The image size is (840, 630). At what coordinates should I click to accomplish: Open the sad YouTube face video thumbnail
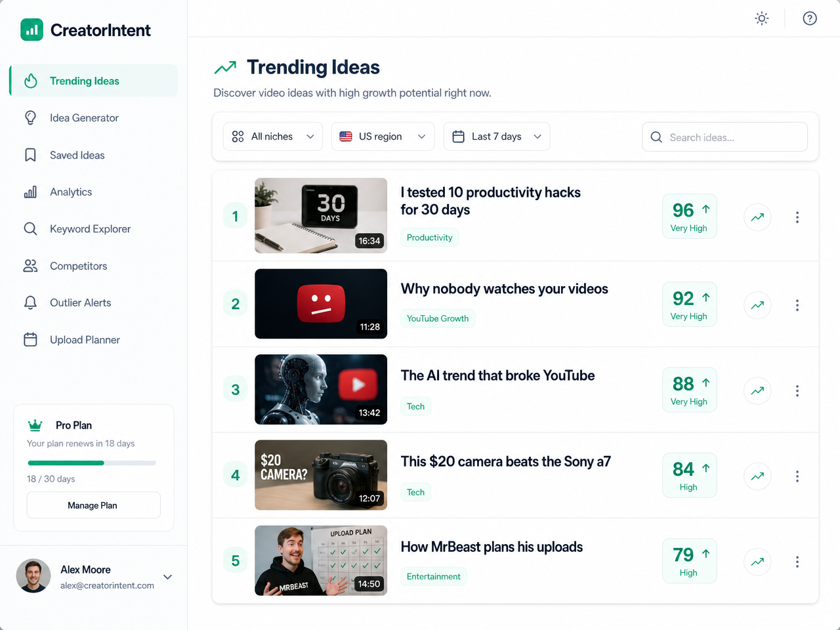[321, 304]
